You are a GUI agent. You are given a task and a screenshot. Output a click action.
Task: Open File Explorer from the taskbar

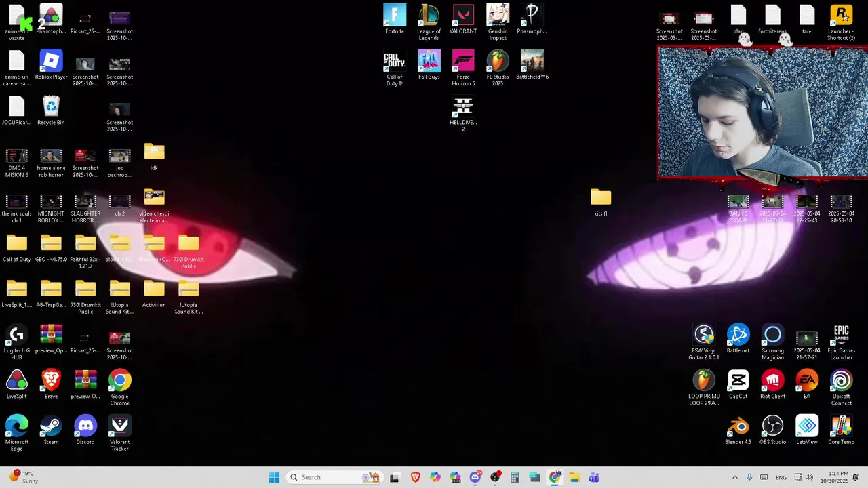click(x=574, y=477)
